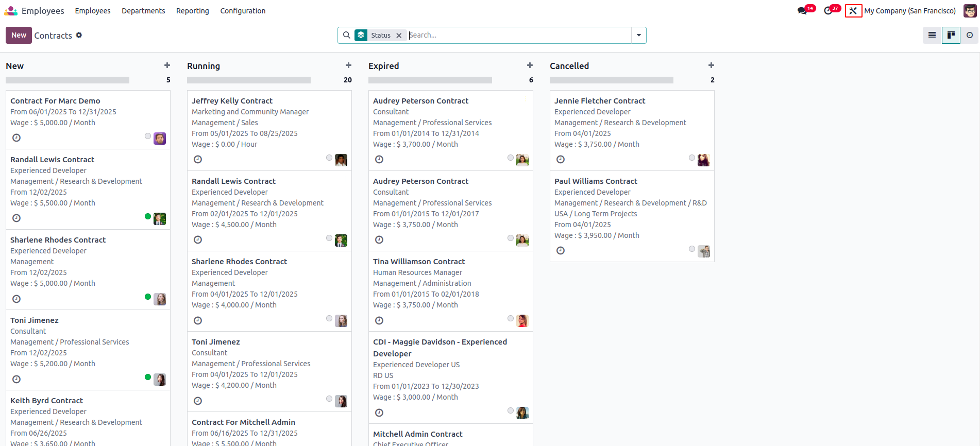Switch to activity view
This screenshot has width=980, height=446.
(970, 35)
